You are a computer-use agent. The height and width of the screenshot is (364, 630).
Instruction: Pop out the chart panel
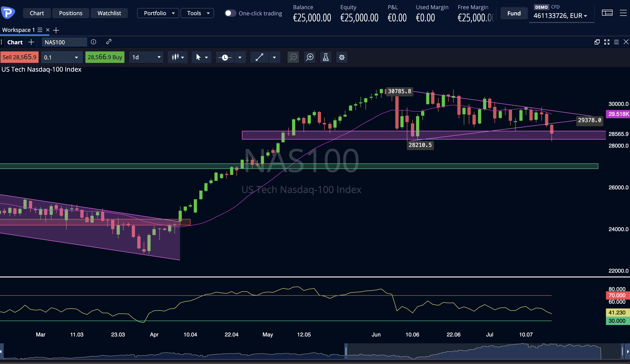(597, 42)
